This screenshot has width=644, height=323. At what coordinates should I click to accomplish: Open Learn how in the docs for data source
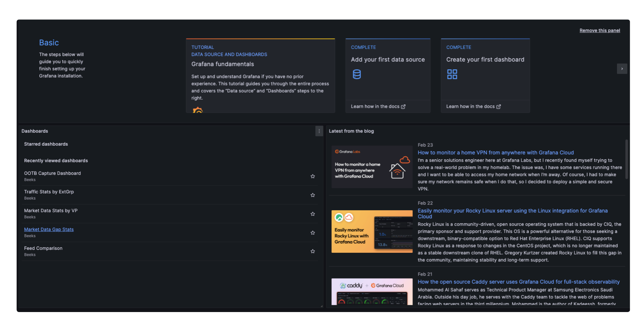click(x=378, y=106)
